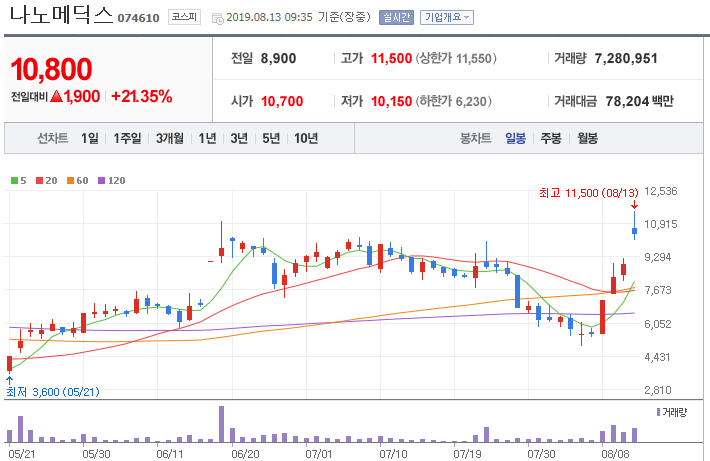Image resolution: width=710 pixels, height=461 pixels.
Task: Click the red up-triangle price change icon
Action: coord(57,96)
